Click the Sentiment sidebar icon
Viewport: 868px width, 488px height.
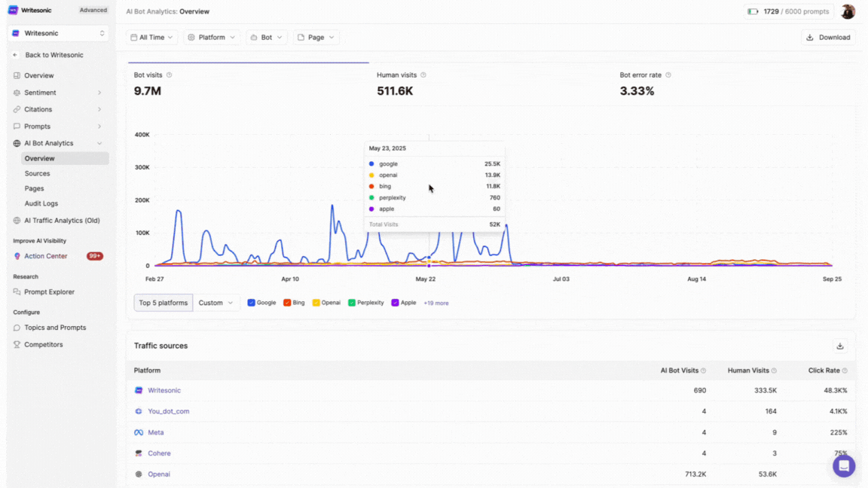[17, 93]
